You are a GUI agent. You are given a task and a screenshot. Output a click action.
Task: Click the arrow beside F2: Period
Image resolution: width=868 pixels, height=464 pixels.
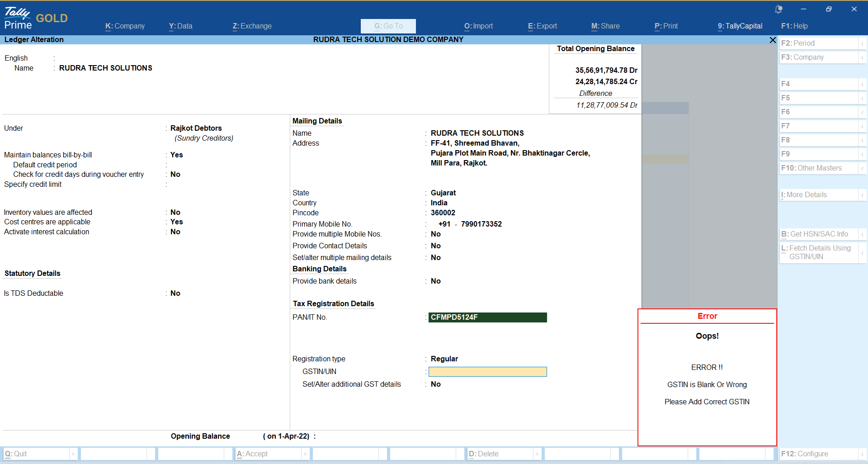click(862, 43)
